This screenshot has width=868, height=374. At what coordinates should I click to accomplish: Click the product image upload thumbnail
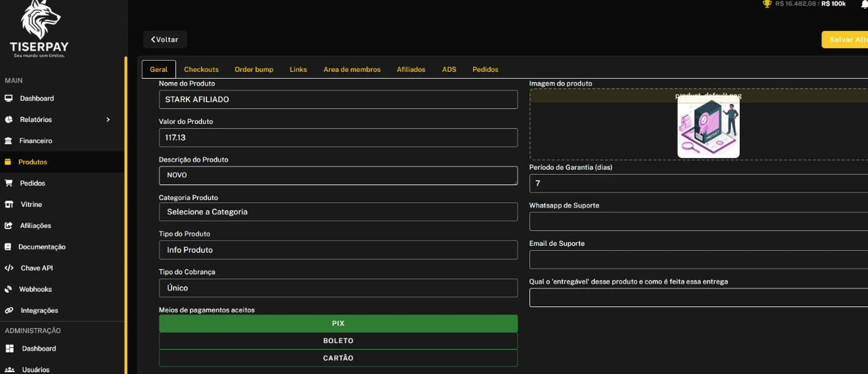708,128
